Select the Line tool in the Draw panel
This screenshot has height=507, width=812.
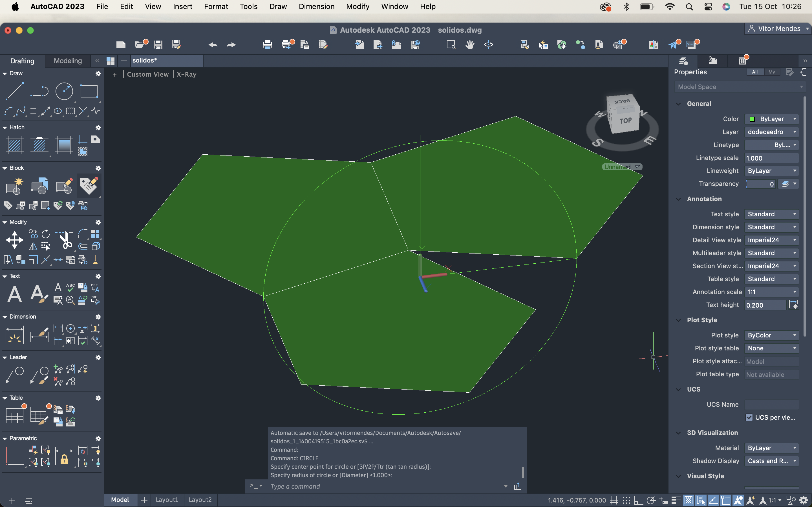tap(14, 91)
